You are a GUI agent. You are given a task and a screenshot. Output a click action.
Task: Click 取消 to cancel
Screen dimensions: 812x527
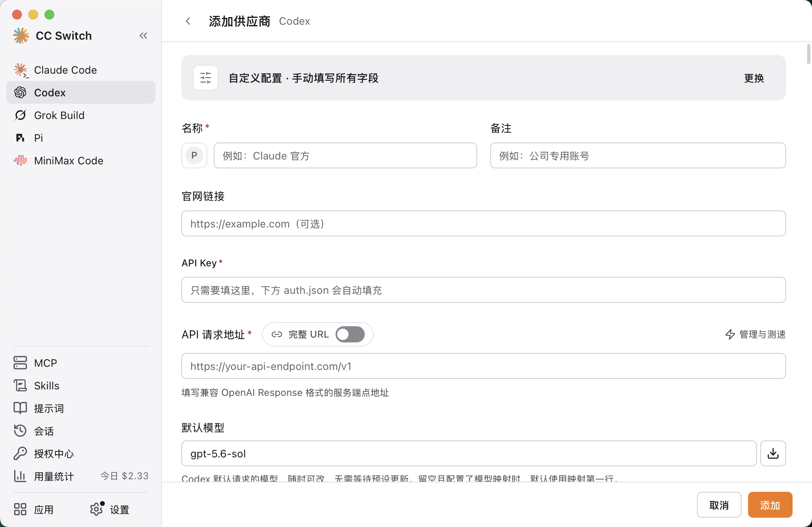[719, 505]
